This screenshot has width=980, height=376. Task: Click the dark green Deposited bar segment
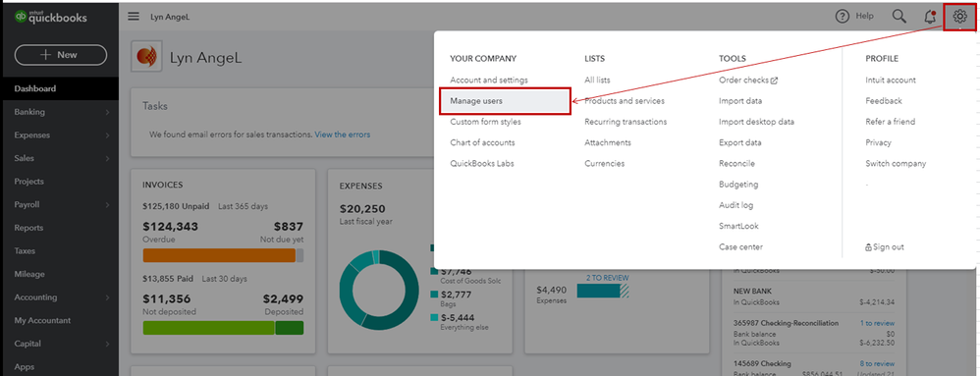pos(289,328)
